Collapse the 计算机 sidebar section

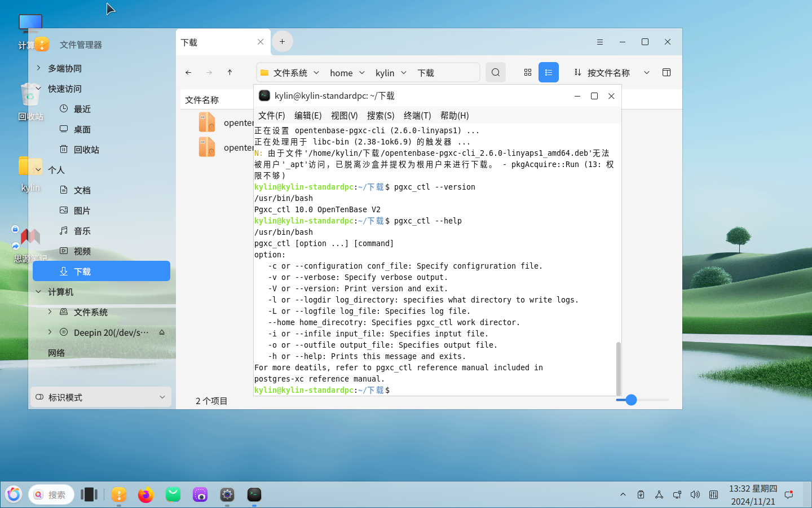click(38, 292)
